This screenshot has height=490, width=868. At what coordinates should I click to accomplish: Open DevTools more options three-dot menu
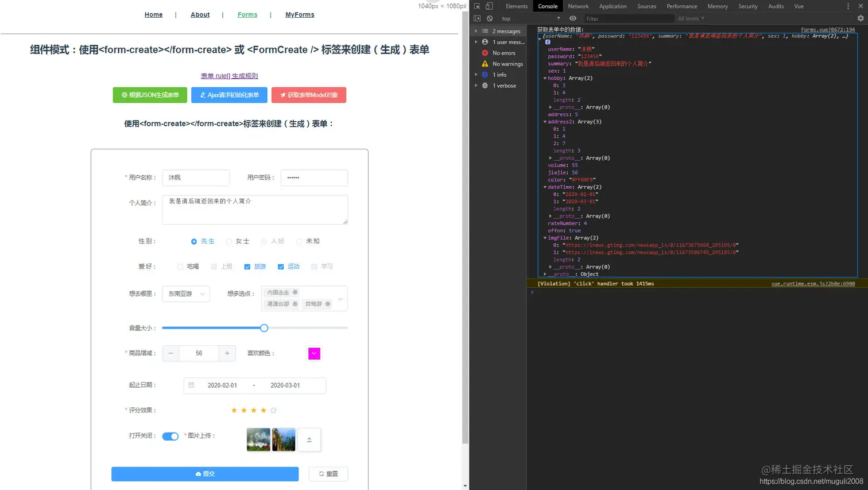point(848,6)
